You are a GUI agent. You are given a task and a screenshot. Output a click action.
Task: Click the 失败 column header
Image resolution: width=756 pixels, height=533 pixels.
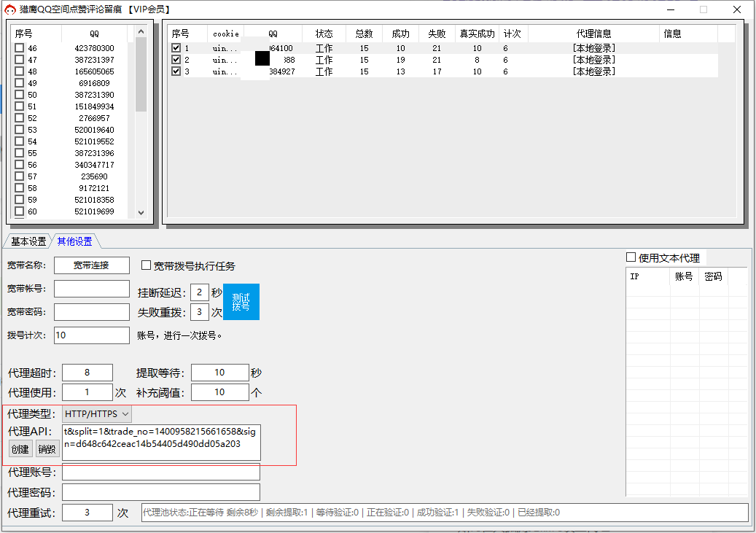(437, 34)
